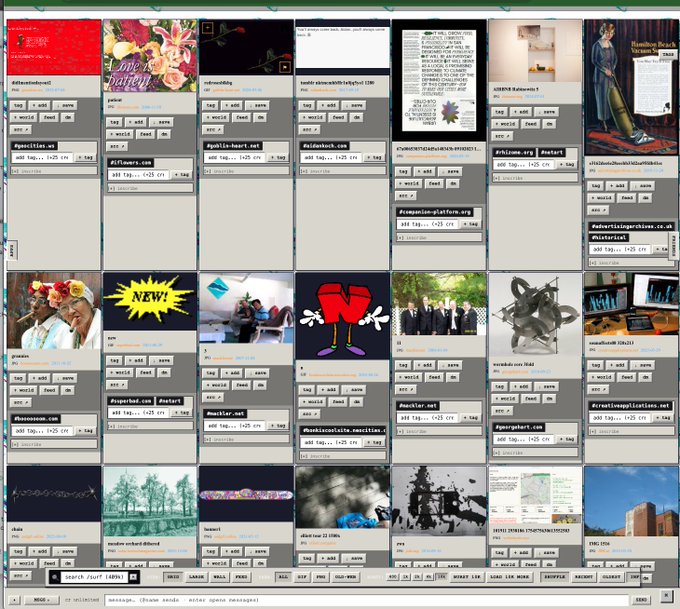Open src link on goblin-heart.net card
The image size is (680, 609).
pos(212,129)
